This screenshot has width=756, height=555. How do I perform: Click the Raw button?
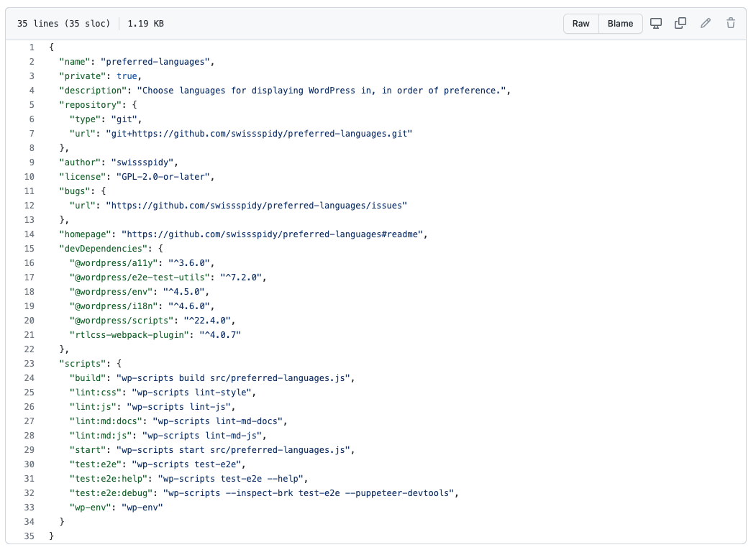pos(580,23)
